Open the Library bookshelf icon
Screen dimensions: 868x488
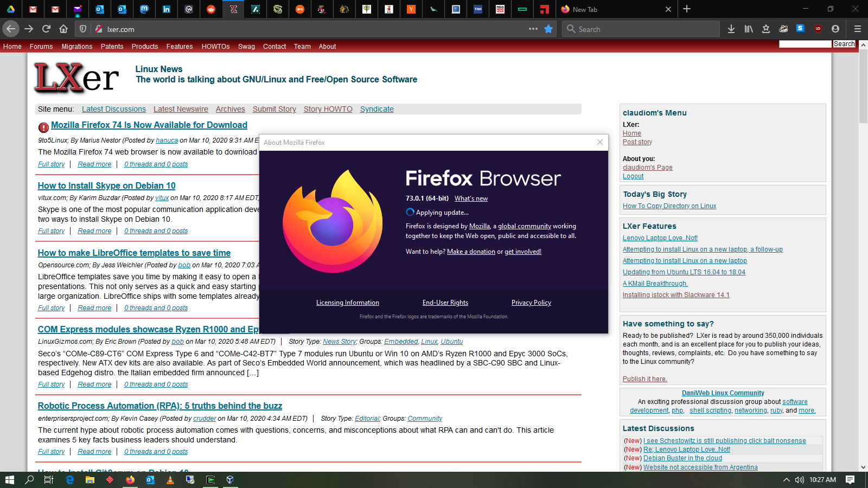tap(749, 29)
